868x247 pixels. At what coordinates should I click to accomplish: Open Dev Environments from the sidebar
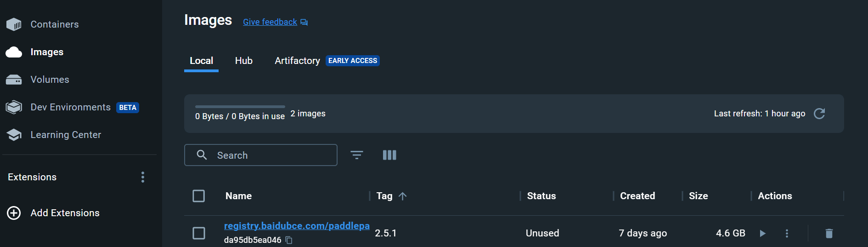click(71, 107)
